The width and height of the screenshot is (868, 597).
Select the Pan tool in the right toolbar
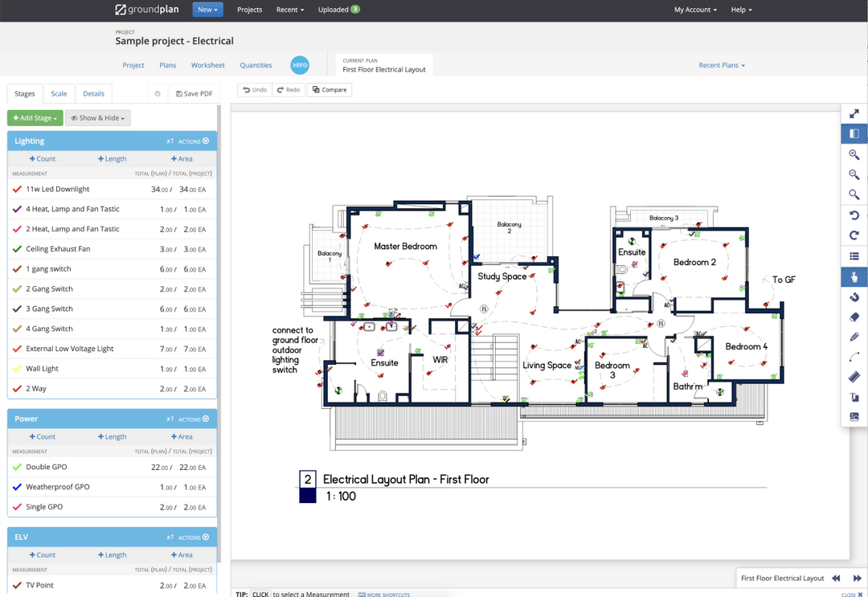(854, 276)
